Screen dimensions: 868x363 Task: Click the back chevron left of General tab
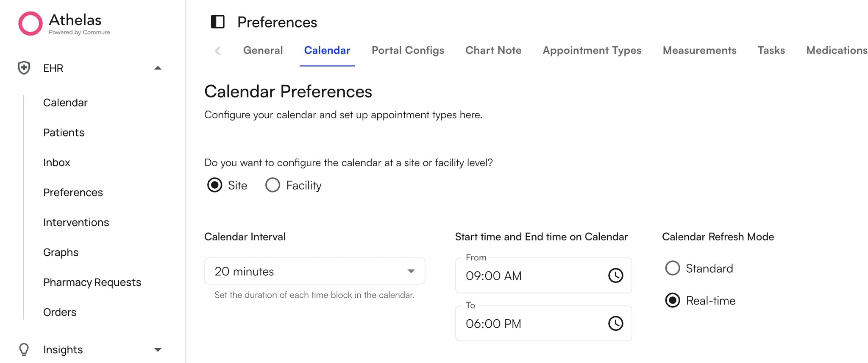coord(217,50)
